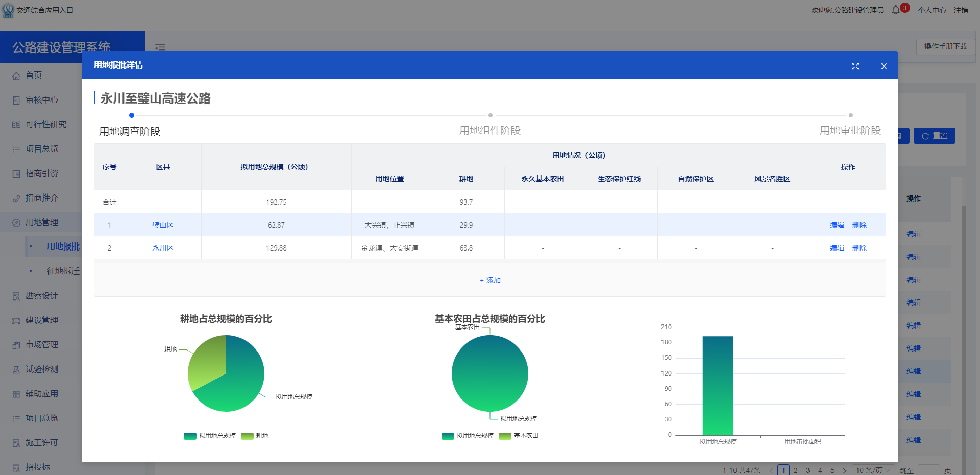Screen dimensions: 980x475
Task: Edit the 璧山区 row
Action: coord(837,225)
